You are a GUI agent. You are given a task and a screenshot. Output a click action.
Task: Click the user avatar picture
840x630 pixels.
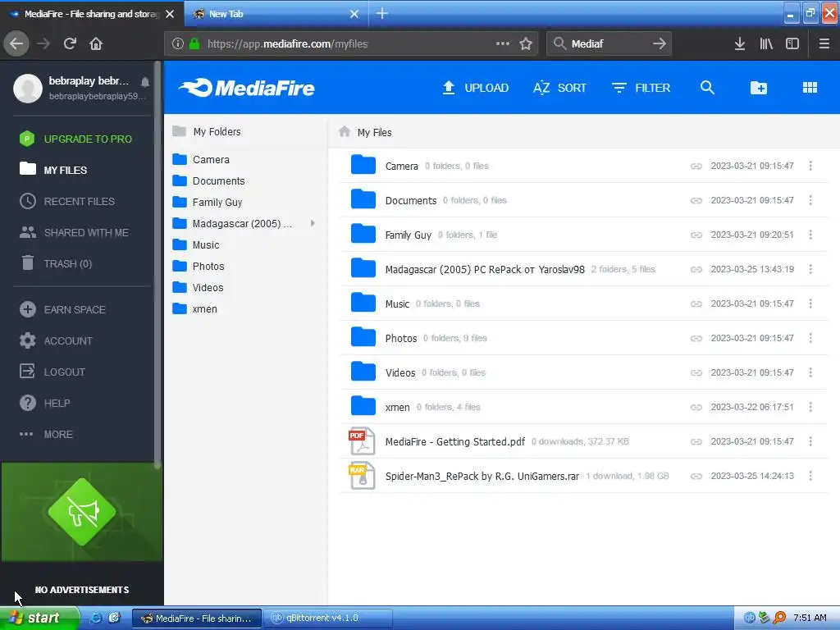pyautogui.click(x=28, y=89)
